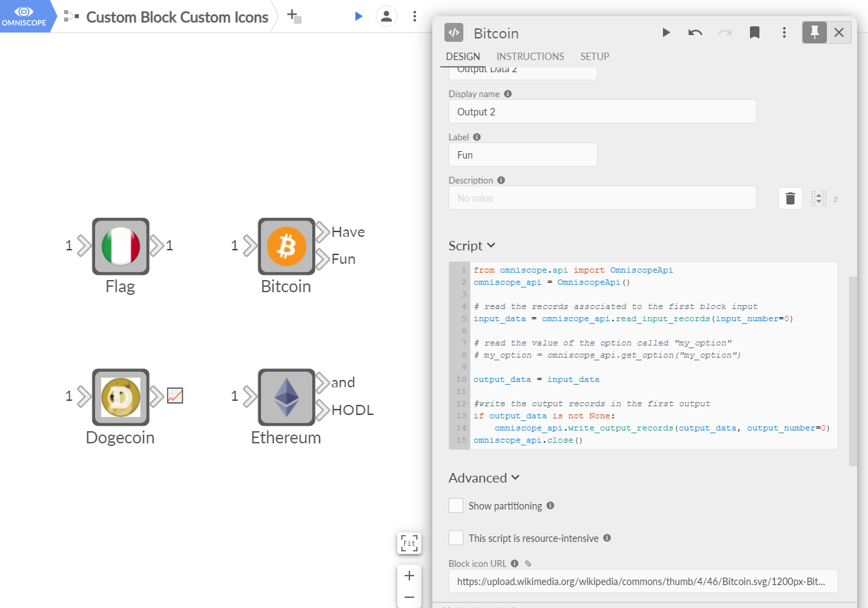Undo the last change in panel
This screenshot has width=868, height=608.
pyautogui.click(x=695, y=32)
